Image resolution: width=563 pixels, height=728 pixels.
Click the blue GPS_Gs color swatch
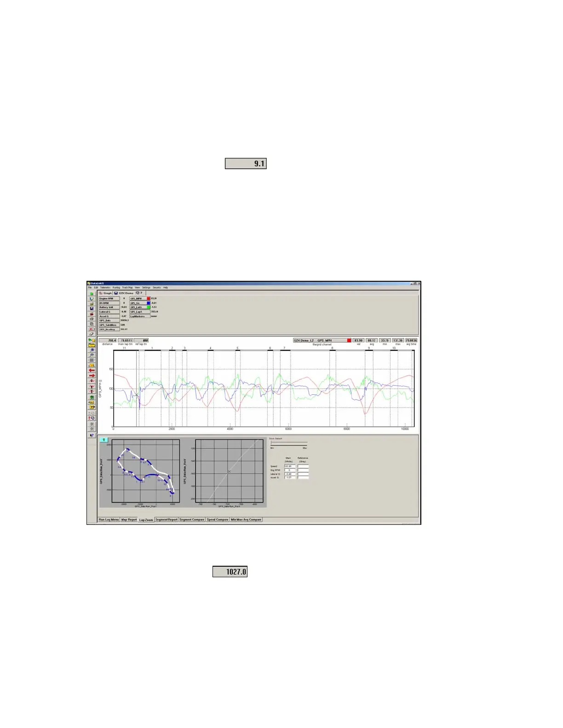click(149, 303)
